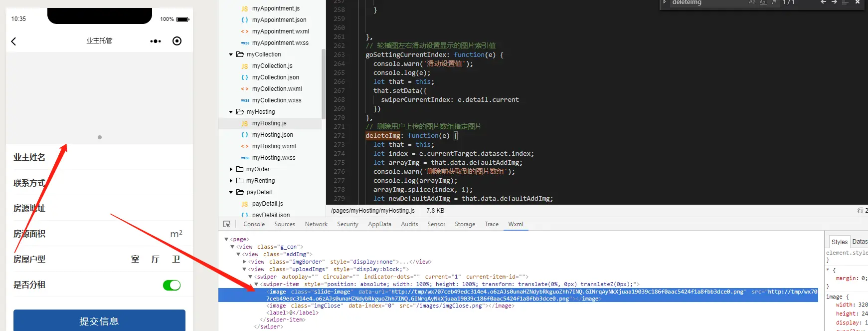This screenshot has width=868, height=331.
Task: Click find-in-selection icon in find box
Action: pyautogui.click(x=845, y=2)
